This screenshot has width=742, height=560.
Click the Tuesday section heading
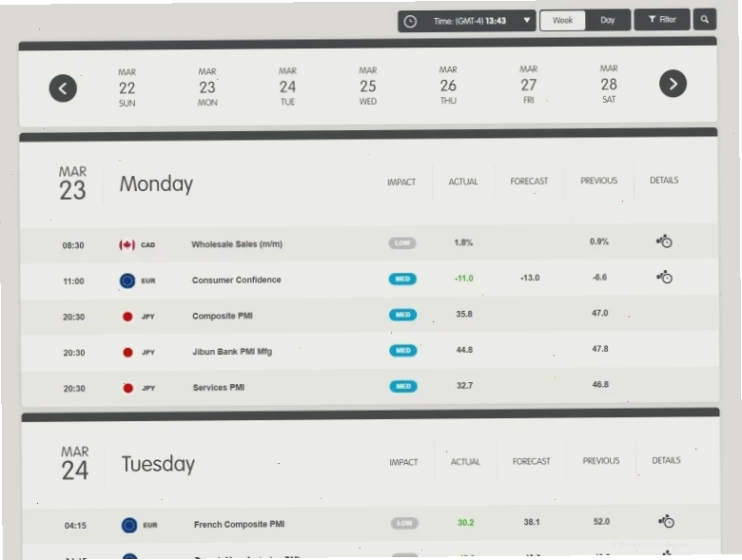(x=158, y=464)
